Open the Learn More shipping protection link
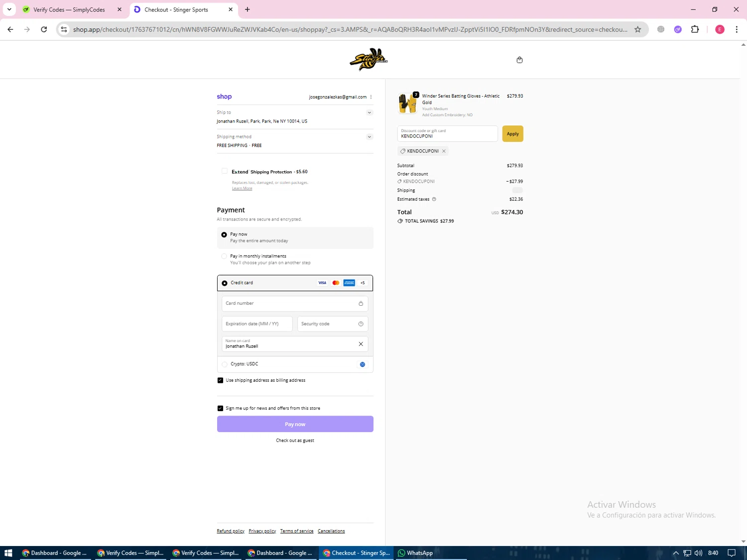The height and width of the screenshot is (560, 747). point(242,188)
